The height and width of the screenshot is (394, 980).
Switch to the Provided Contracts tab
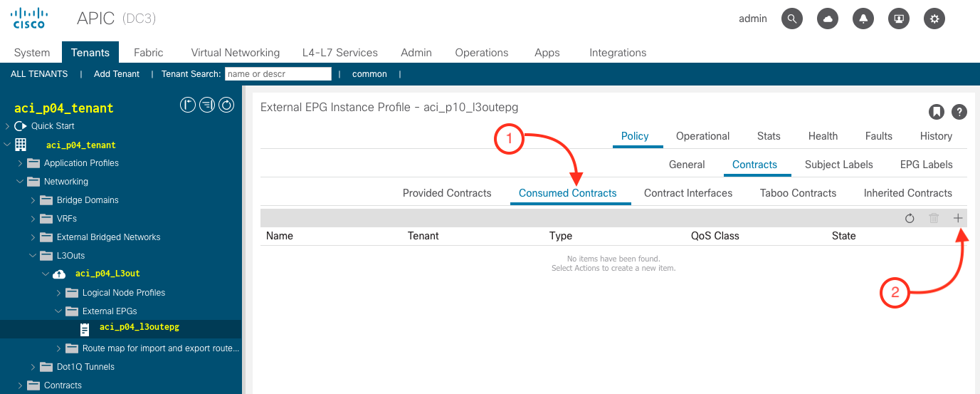(x=447, y=193)
